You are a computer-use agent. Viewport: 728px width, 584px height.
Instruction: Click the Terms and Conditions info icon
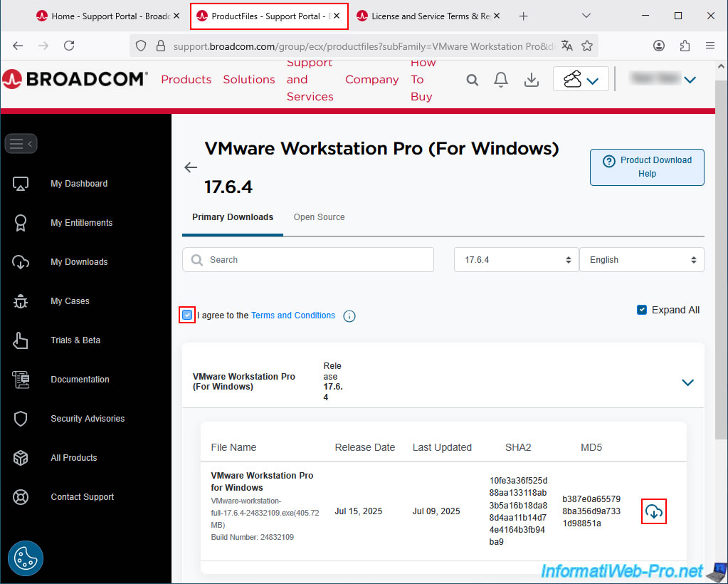[349, 316]
